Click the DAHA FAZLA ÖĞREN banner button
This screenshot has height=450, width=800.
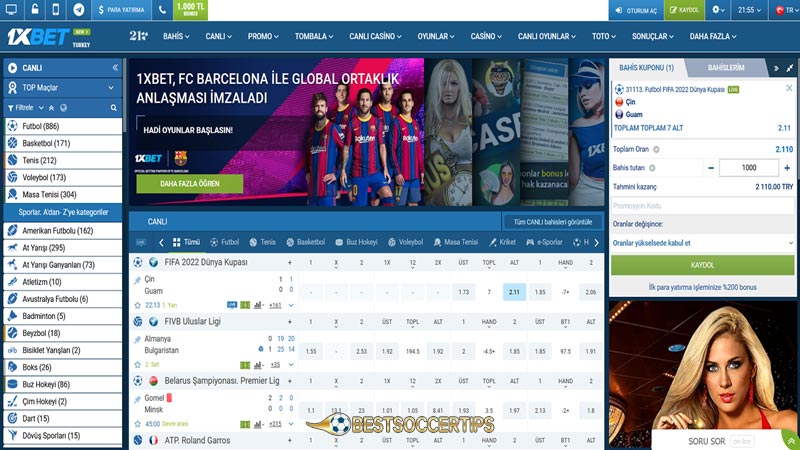pyautogui.click(x=190, y=183)
